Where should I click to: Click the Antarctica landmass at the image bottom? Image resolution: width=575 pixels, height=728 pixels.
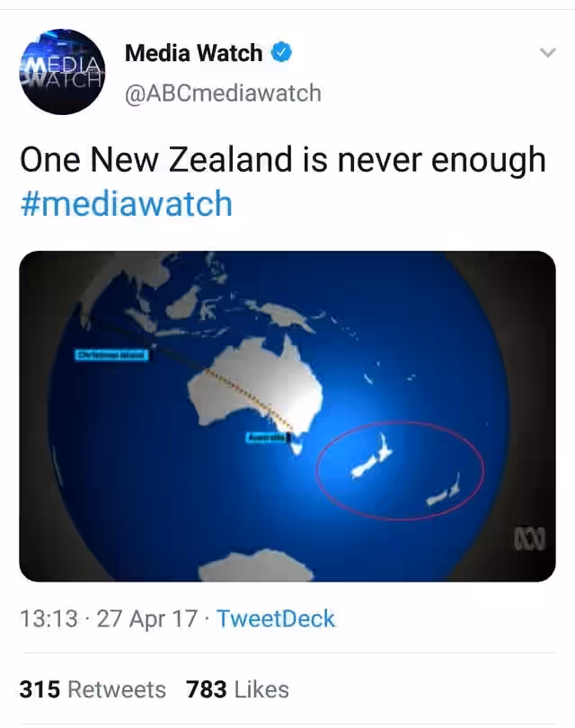(257, 565)
